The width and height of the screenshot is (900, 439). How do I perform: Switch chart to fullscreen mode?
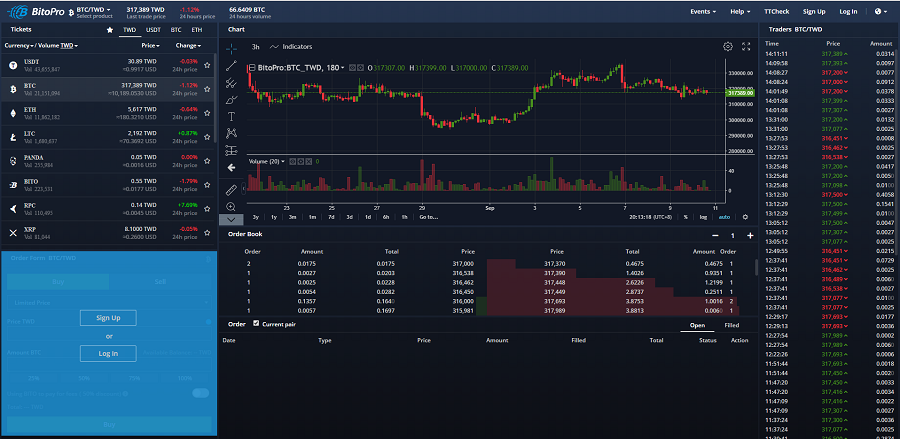(x=746, y=46)
